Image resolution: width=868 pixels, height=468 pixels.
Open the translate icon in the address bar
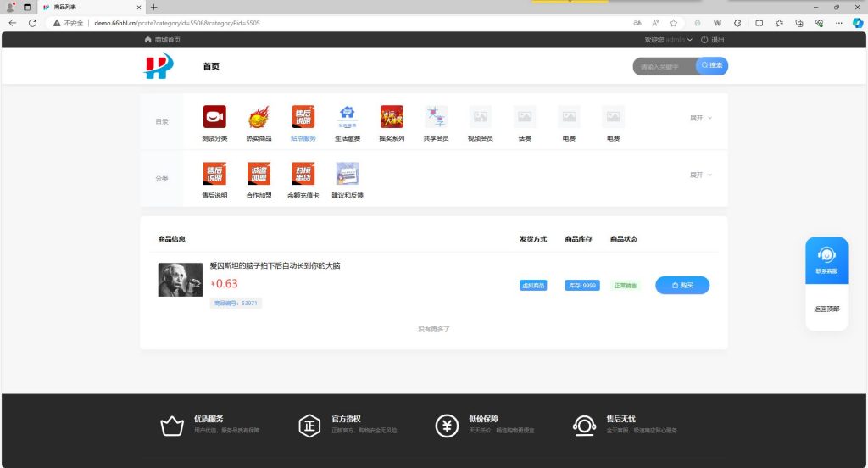tap(637, 23)
